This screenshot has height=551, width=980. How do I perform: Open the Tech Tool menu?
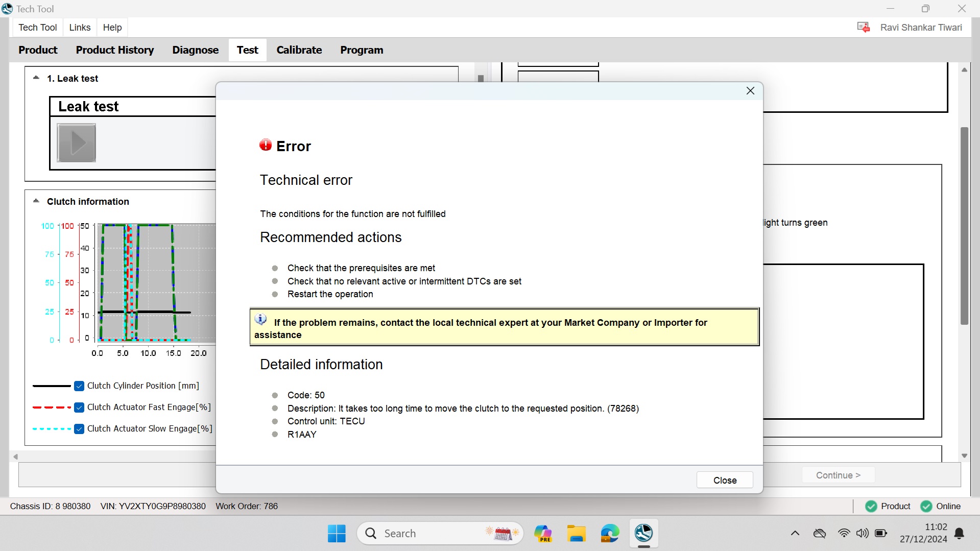pos(38,28)
